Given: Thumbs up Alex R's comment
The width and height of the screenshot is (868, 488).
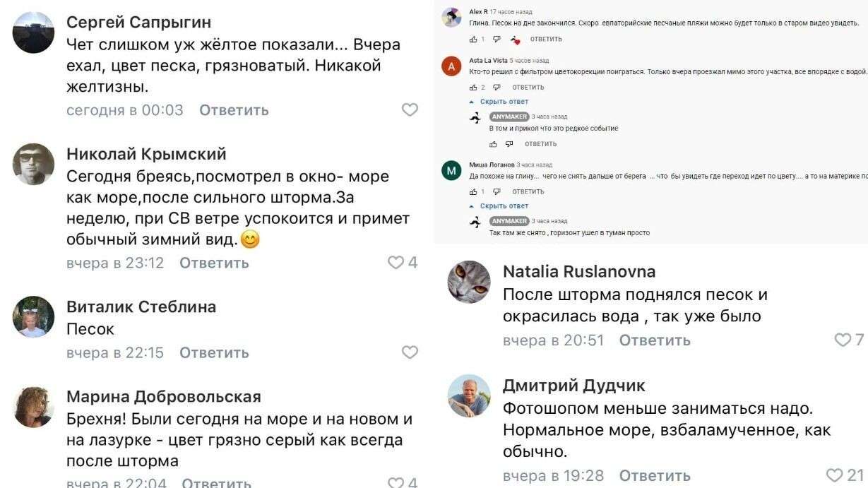Looking at the screenshot, I should tap(472, 39).
